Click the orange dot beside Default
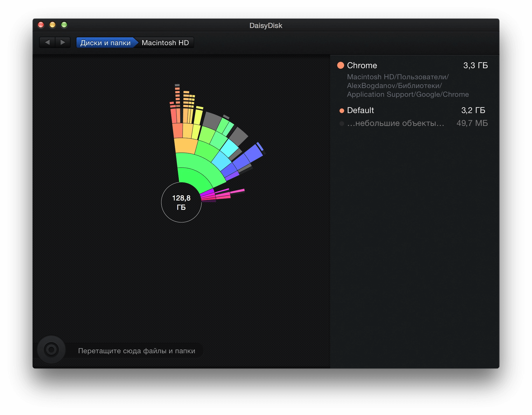The height and width of the screenshot is (415, 532). click(342, 110)
